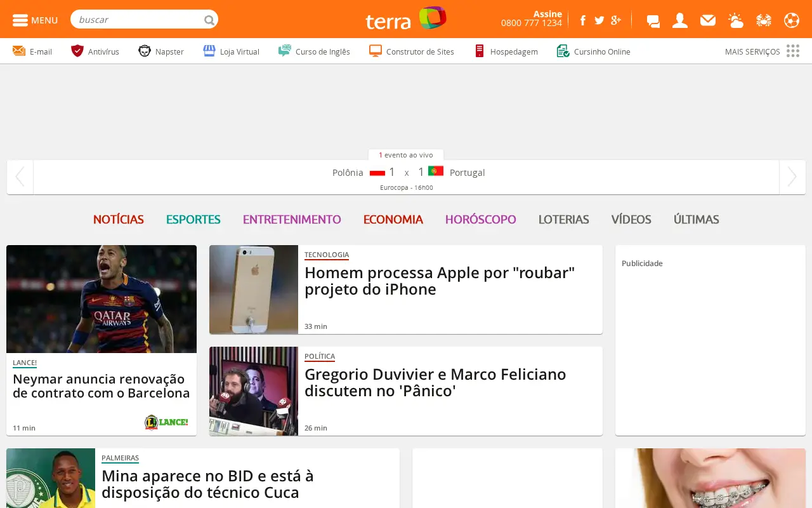Click the POLÍTICA category tag
The image size is (812, 508).
point(320,357)
